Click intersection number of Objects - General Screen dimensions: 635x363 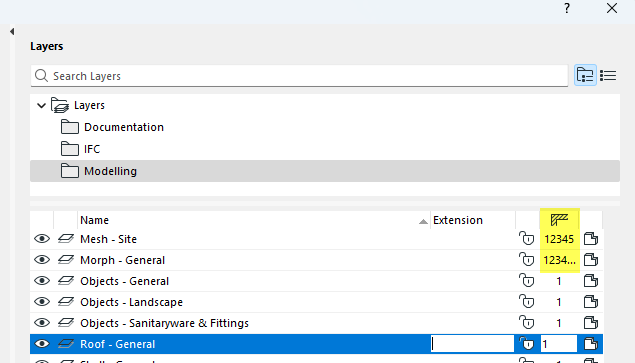click(x=559, y=281)
